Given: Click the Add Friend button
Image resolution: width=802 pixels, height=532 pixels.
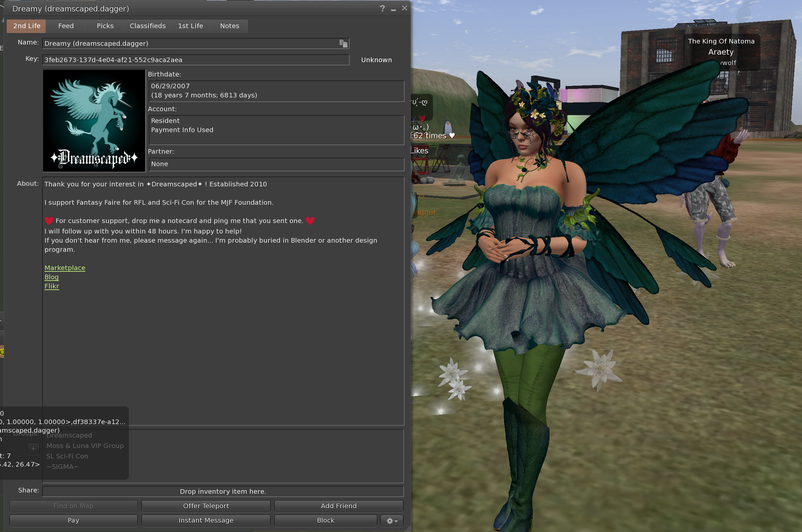Looking at the screenshot, I should pos(339,506).
